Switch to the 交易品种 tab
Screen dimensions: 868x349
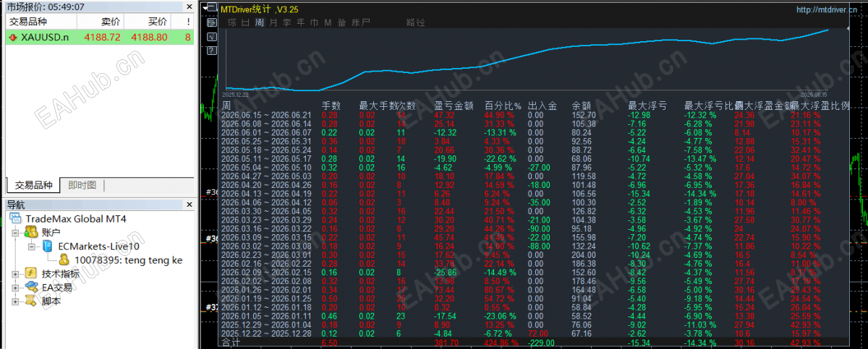(34, 185)
